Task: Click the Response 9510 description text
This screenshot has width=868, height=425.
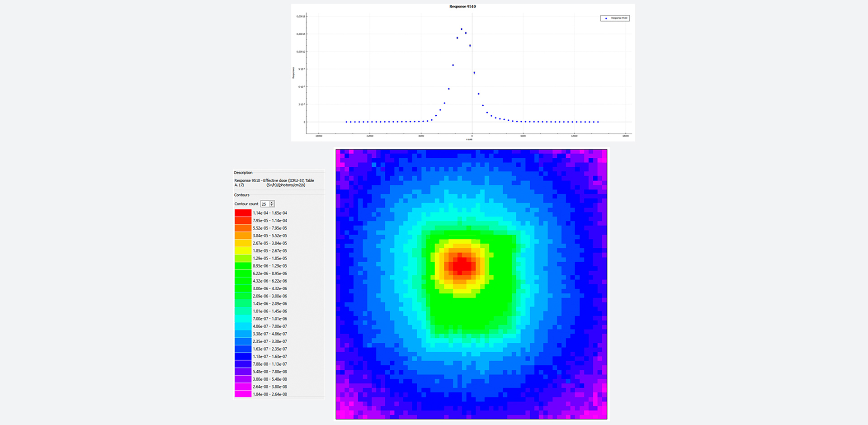Action: (x=274, y=183)
